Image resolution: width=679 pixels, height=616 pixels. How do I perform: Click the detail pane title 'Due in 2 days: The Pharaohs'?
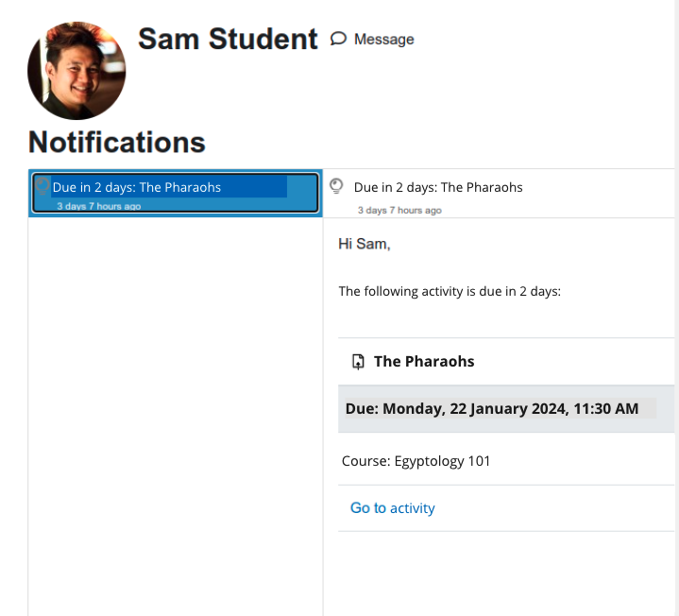click(x=438, y=187)
